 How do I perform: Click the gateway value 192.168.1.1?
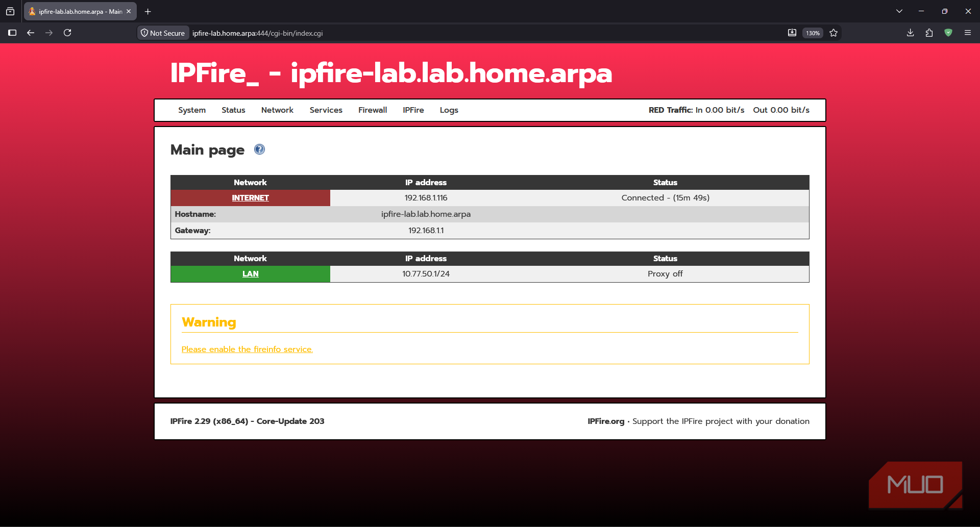pyautogui.click(x=426, y=231)
